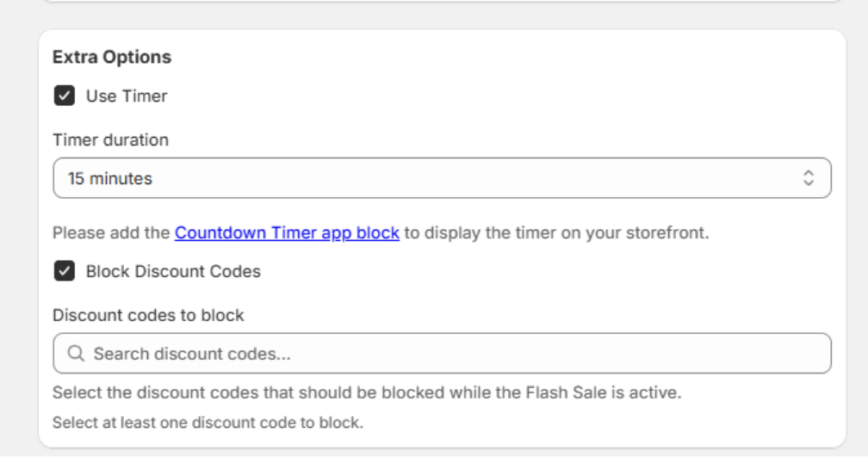Click the 'Search discount codes...' placeholder text
This screenshot has height=457, width=868.
point(192,354)
